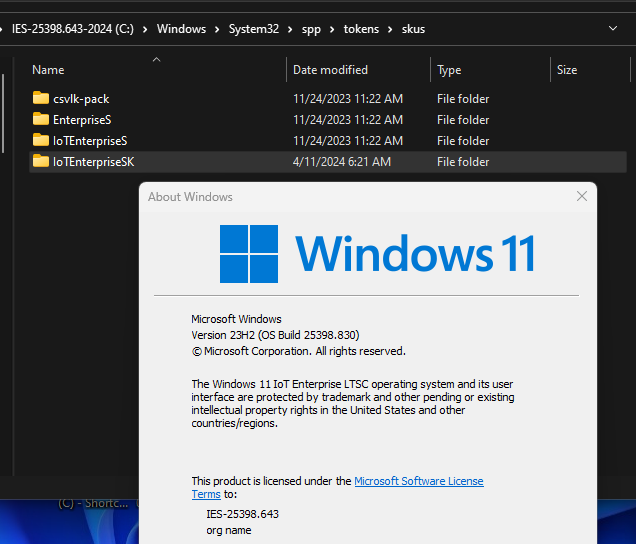This screenshot has height=544, width=636.
Task: Click the navigation pane scrollbar
Action: coord(3,114)
